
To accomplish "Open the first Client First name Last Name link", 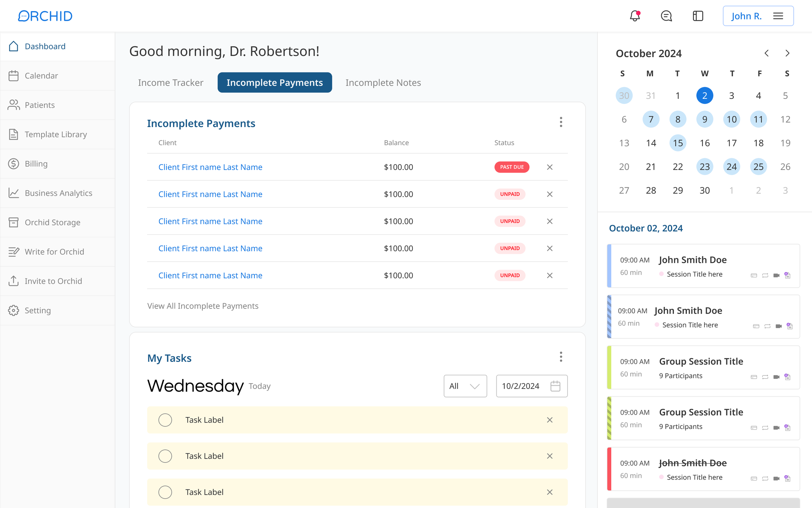I will [210, 167].
